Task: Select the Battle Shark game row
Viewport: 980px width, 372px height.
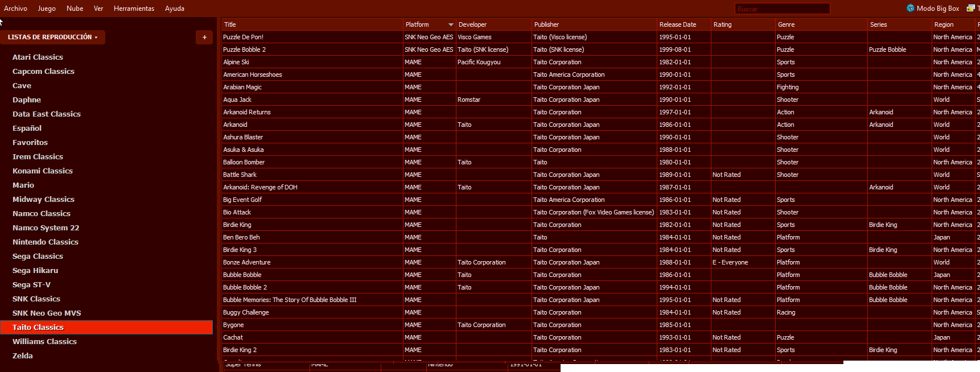Action: (x=600, y=175)
